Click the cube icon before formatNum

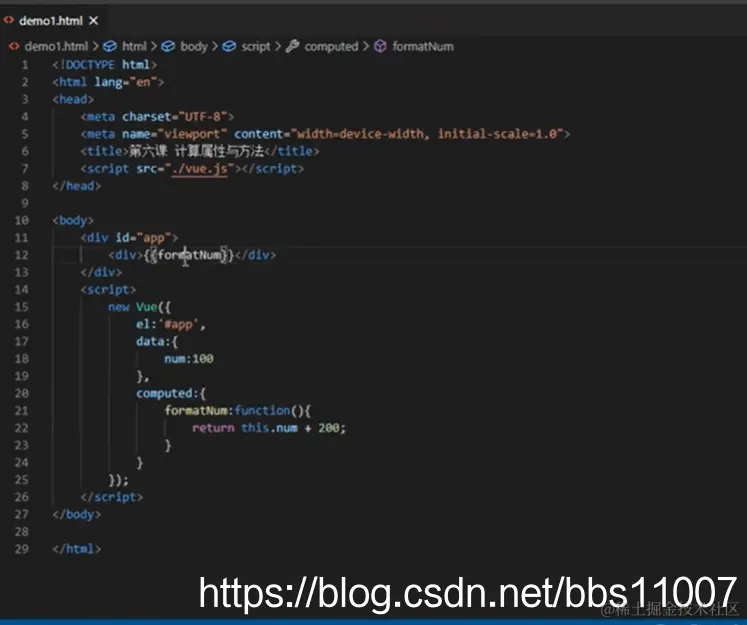pyautogui.click(x=380, y=46)
